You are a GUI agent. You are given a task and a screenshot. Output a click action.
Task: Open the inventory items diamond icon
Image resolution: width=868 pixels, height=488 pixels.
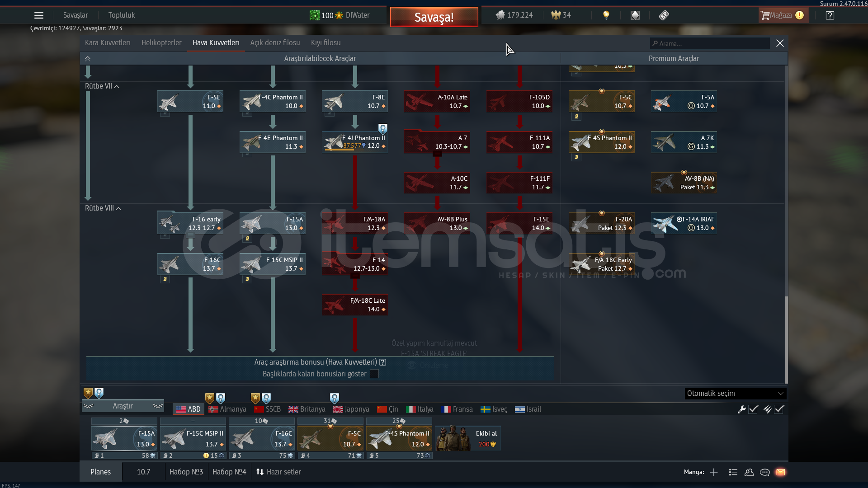click(x=635, y=15)
